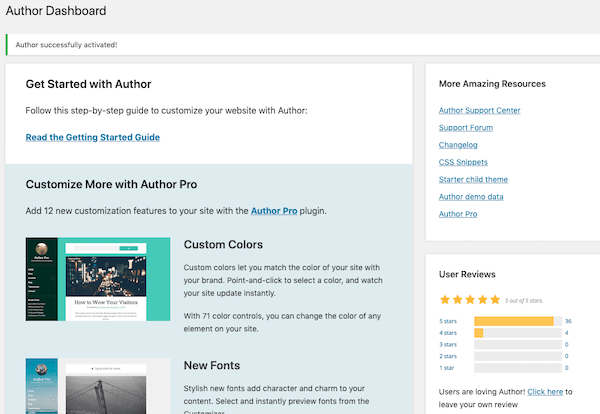Image resolution: width=600 pixels, height=414 pixels.
Task: Click the 4 count next to 4 stars
Action: (567, 333)
